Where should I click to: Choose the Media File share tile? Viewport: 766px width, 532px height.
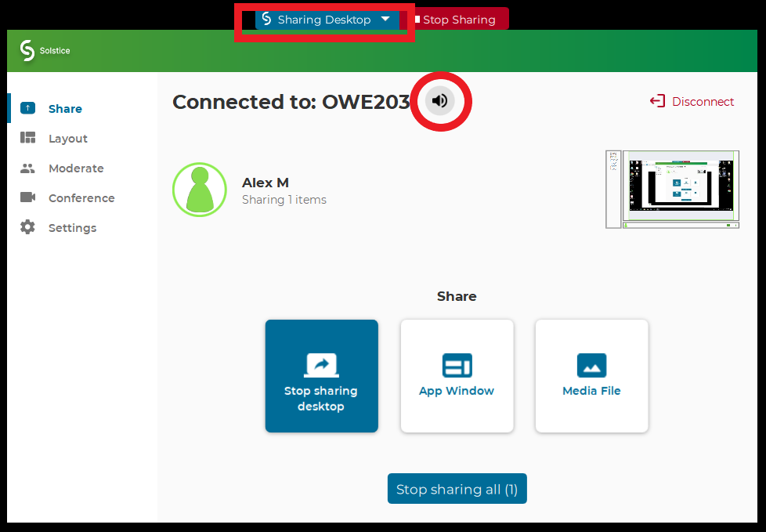[x=591, y=376]
